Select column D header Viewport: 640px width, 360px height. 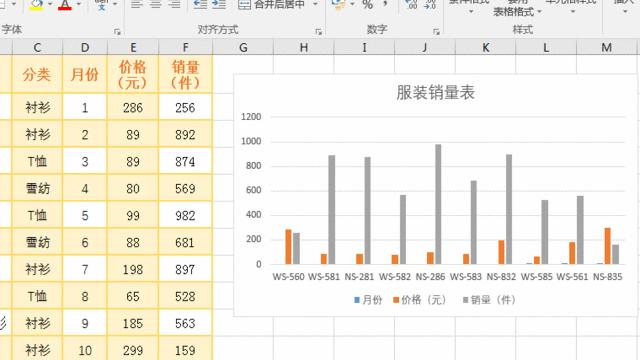pos(85,47)
